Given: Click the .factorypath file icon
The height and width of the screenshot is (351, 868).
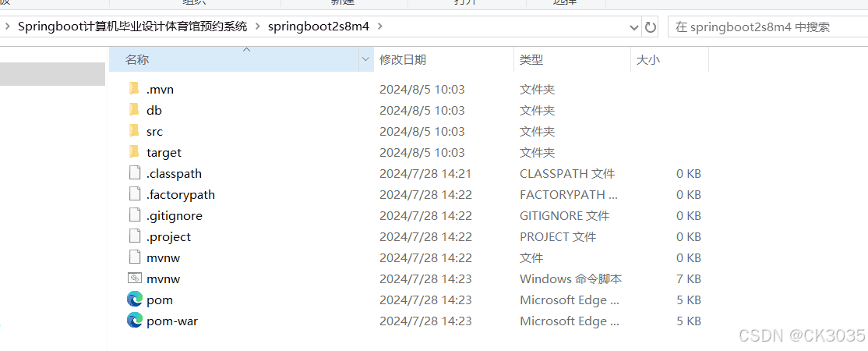Looking at the screenshot, I should pyautogui.click(x=135, y=194).
